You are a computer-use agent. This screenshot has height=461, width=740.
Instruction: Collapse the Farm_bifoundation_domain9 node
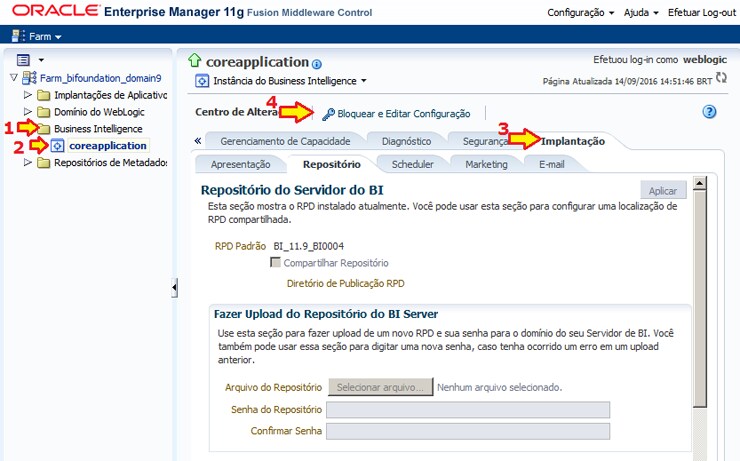[14, 78]
